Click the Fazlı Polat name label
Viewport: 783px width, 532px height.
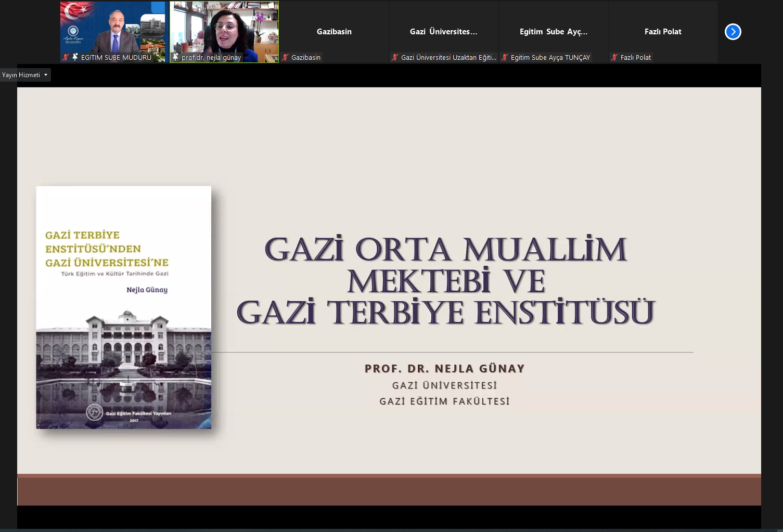(x=636, y=58)
